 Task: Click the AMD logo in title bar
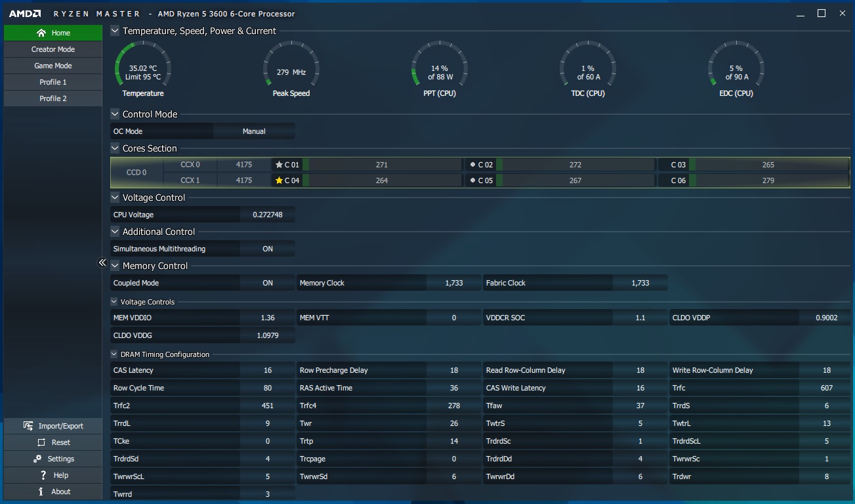(25, 14)
